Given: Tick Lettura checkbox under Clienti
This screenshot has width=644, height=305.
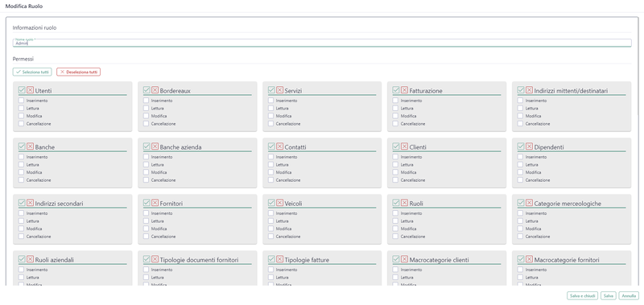Looking at the screenshot, I should coord(395,164).
